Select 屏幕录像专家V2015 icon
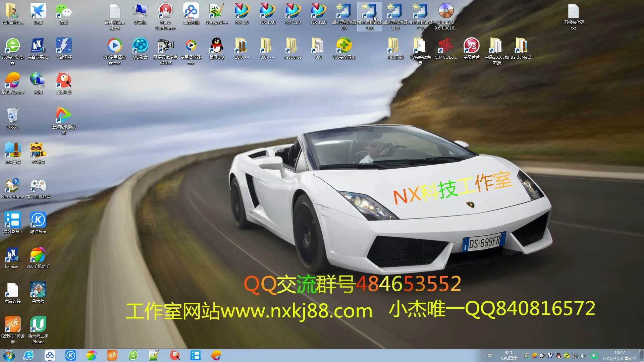Image resolution: width=644 pixels, height=362 pixels. click(165, 47)
